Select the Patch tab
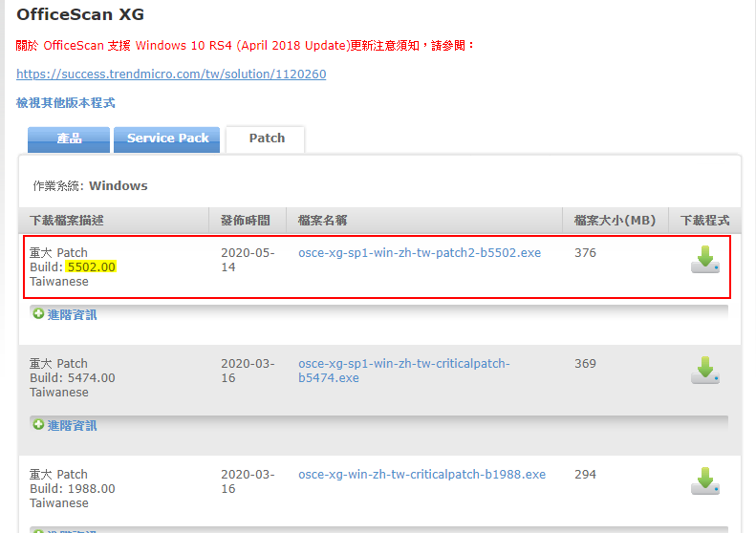Image resolution: width=756 pixels, height=533 pixels. click(x=266, y=139)
